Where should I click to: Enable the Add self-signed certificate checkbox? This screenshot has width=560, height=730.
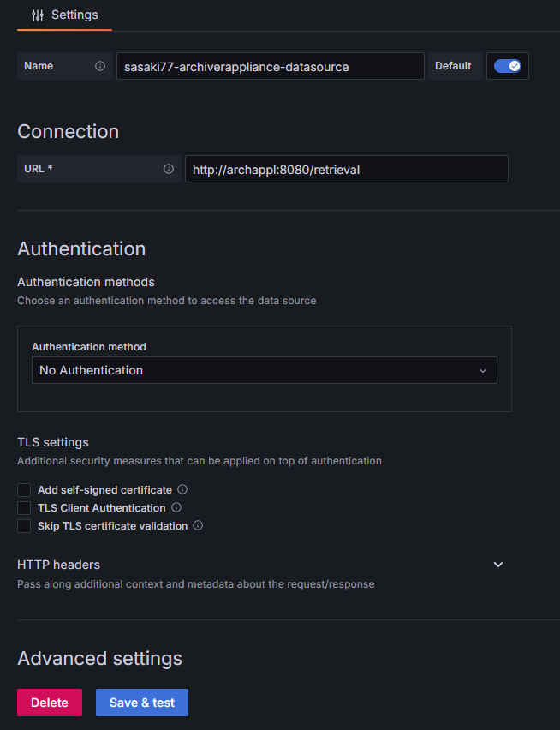click(23, 489)
